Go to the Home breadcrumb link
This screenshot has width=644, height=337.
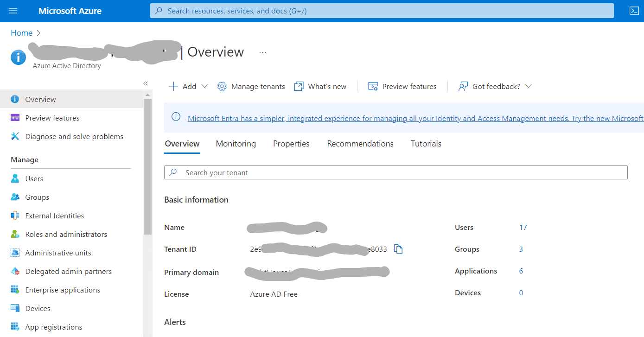[21, 33]
